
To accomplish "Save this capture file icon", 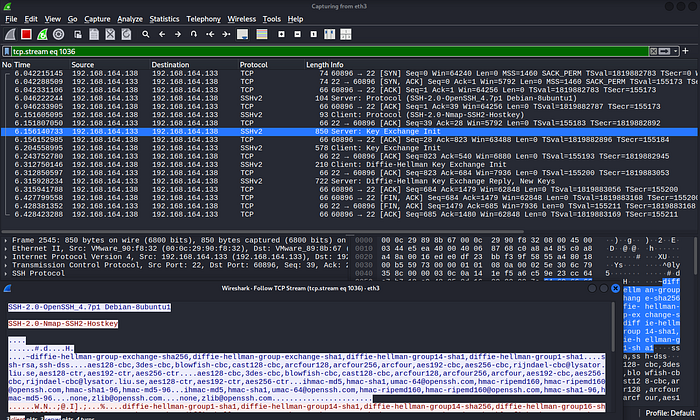I will [x=94, y=34].
